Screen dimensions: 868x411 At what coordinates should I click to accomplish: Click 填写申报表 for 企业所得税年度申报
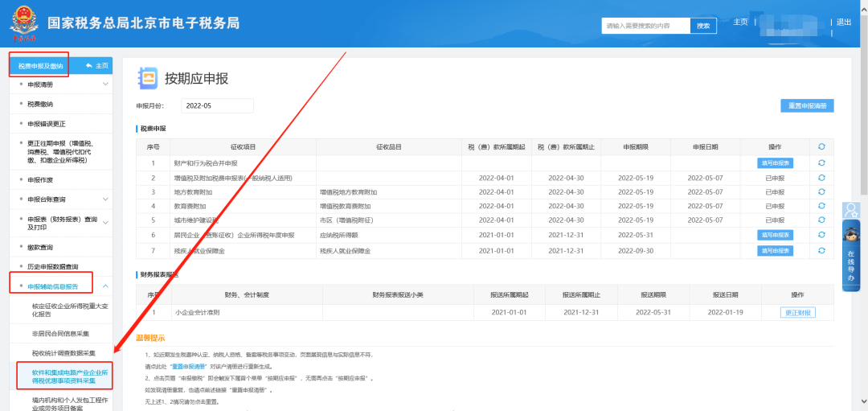pyautogui.click(x=775, y=235)
